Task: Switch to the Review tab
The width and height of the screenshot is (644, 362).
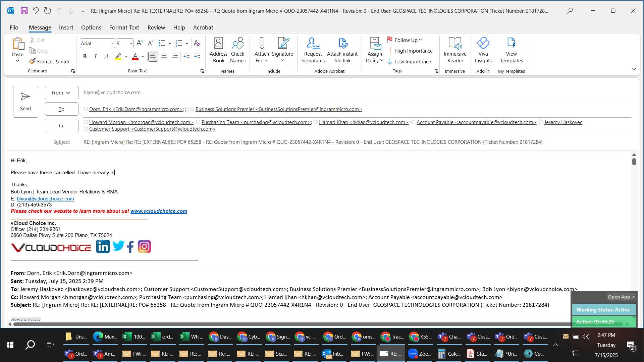Action: (156, 27)
